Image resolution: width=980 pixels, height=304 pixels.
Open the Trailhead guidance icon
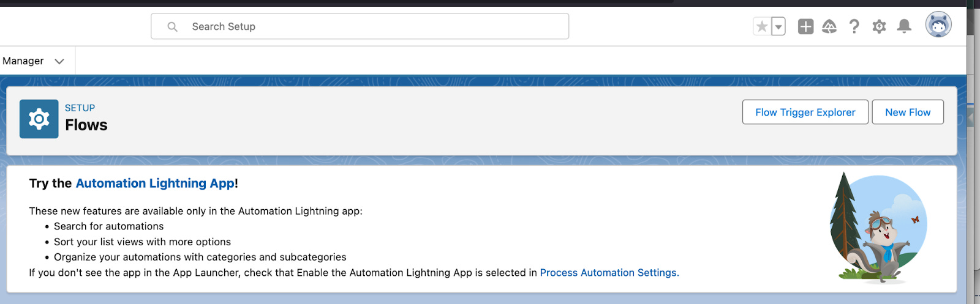point(829,26)
